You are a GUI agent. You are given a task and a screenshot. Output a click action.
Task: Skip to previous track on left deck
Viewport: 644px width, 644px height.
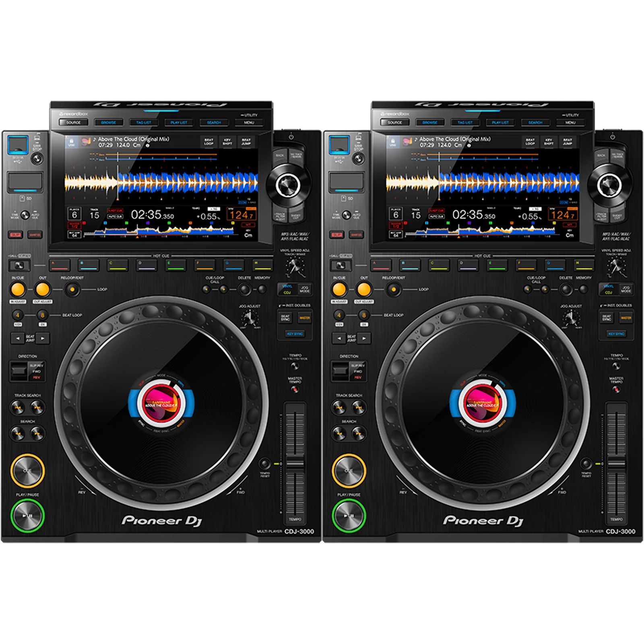pyautogui.click(x=18, y=408)
